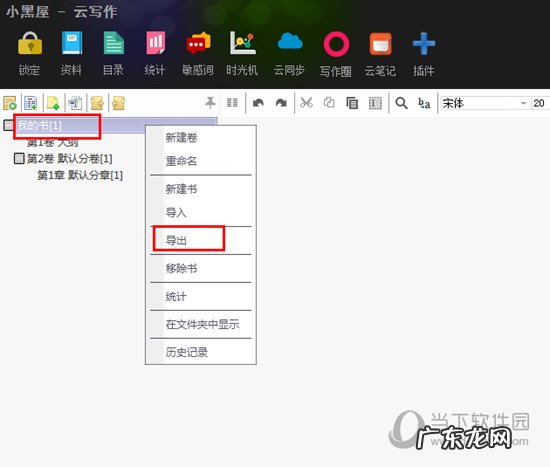Launch the 时光机 graph icon
This screenshot has width=550, height=467.
tap(242, 43)
